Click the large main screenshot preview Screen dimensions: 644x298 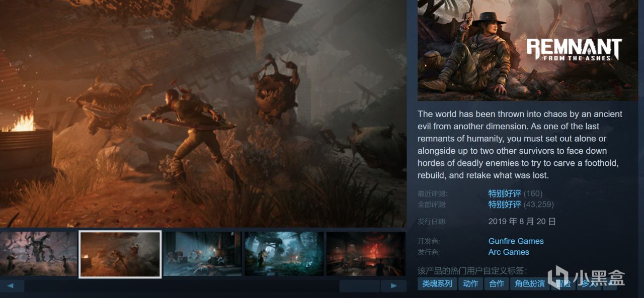coord(203,113)
